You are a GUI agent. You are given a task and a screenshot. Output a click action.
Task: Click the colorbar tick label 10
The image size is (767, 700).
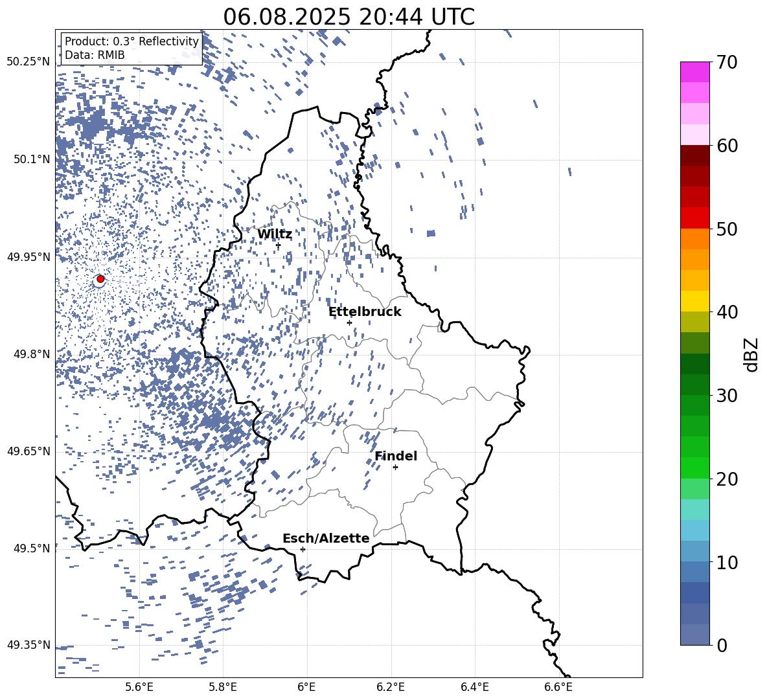pos(727,562)
